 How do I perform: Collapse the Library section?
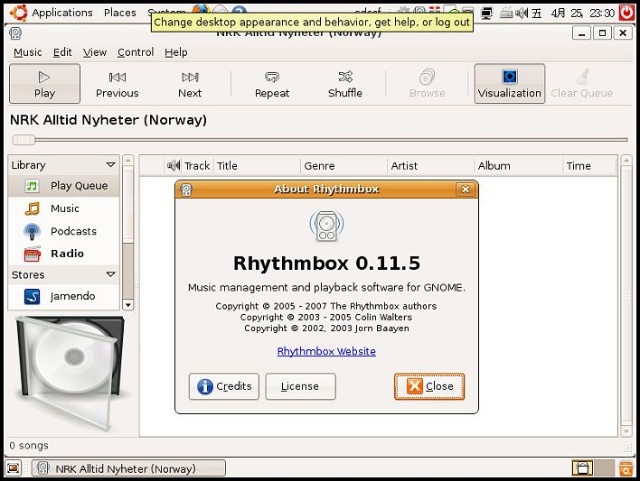tap(111, 165)
